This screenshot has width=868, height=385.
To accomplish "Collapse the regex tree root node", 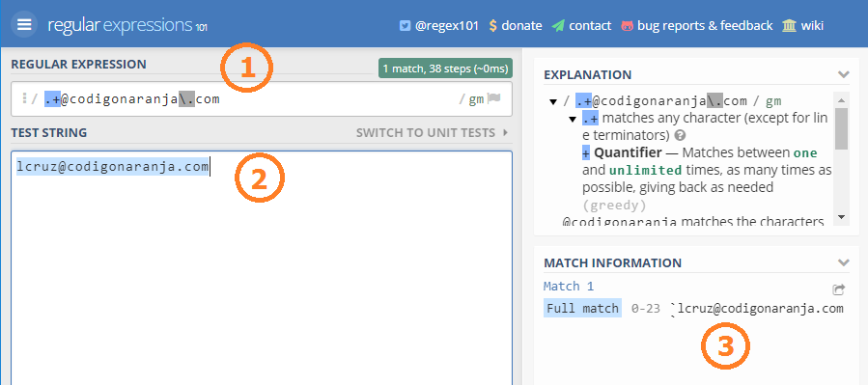I will coord(552,101).
